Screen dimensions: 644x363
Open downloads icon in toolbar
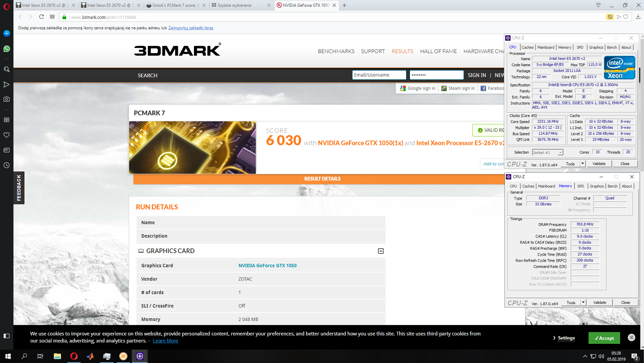pos(638,17)
